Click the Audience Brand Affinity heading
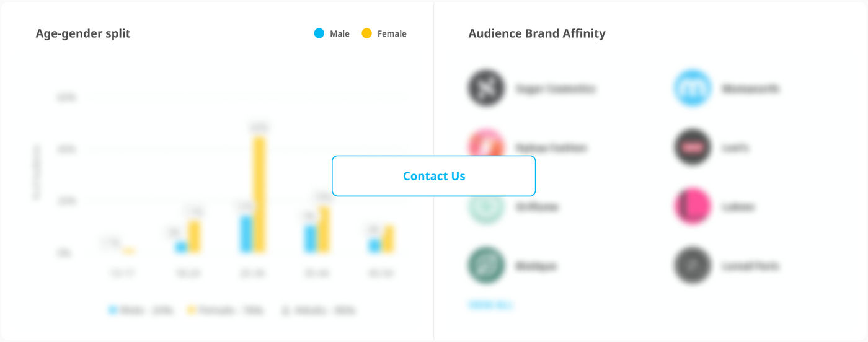The image size is (868, 342). click(537, 33)
